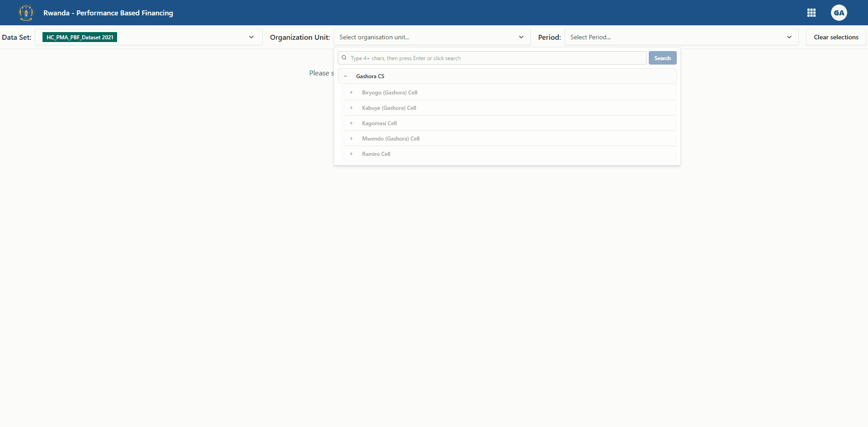Collapse the Organization Unit dropdown chevron
This screenshot has height=427, width=868.
point(521,37)
